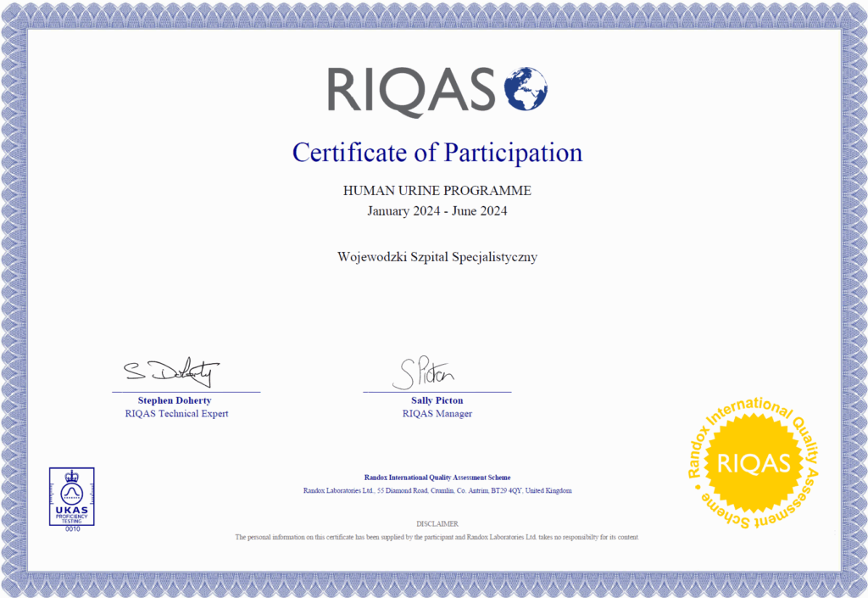Click Sally Picton's handwritten signature
Screen dimensions: 868x598
[423, 372]
